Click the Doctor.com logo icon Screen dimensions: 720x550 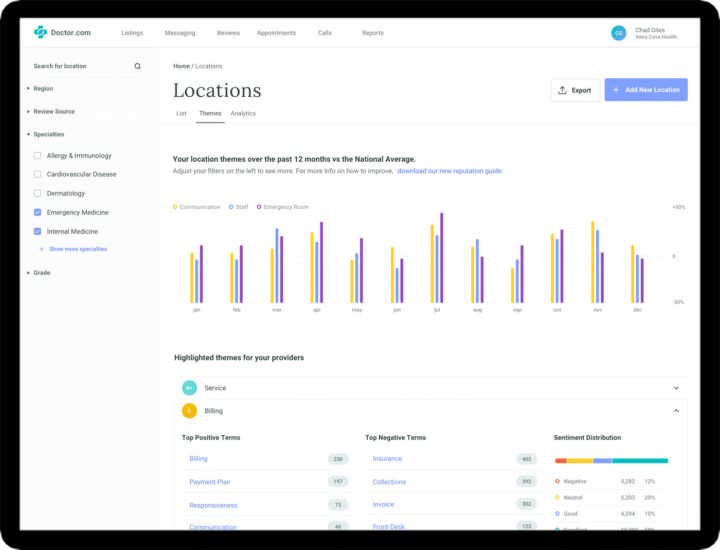(40, 33)
